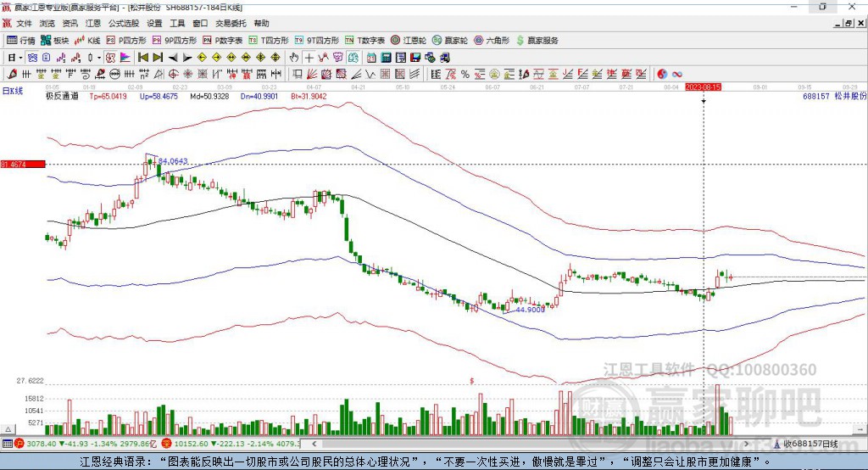Open the 9P四方形 tool
The width and height of the screenshot is (868, 470).
[175, 41]
